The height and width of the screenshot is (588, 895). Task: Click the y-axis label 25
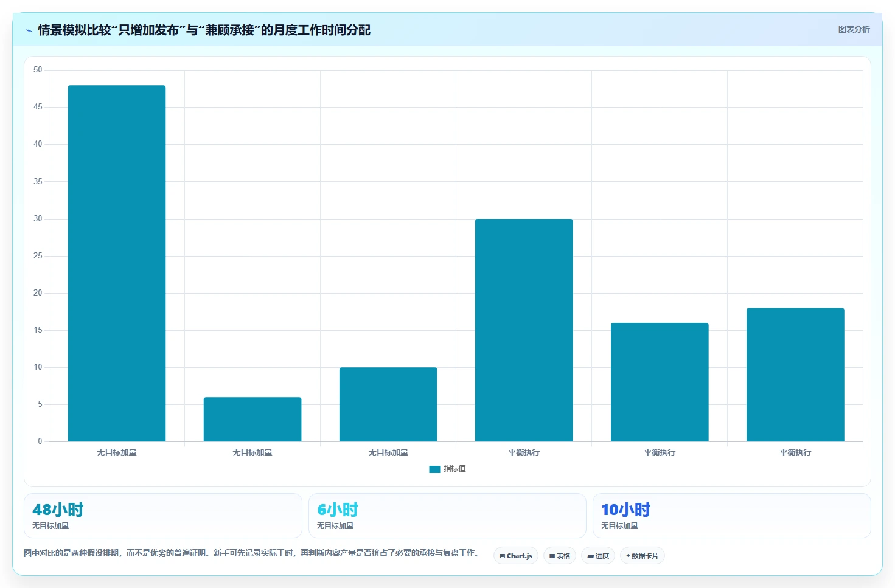[38, 256]
